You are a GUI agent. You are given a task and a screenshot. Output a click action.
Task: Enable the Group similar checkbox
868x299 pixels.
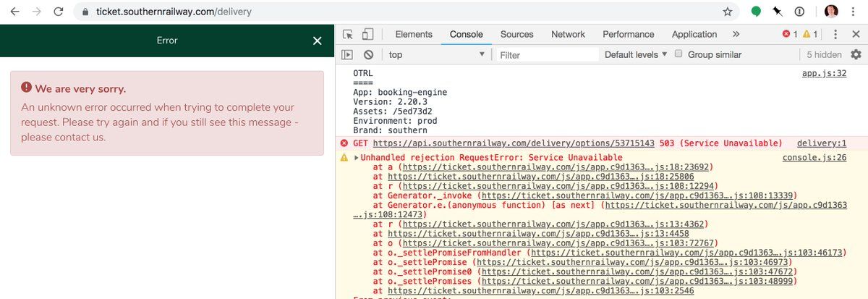coord(678,54)
